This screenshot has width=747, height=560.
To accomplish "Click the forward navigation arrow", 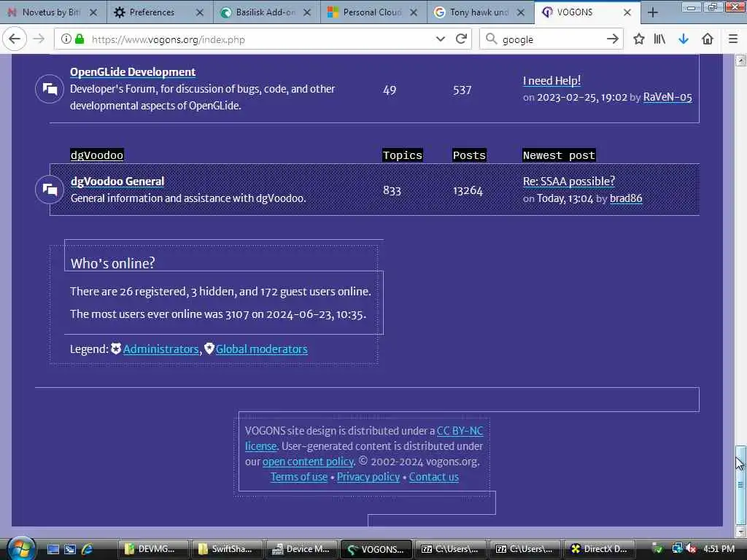I will tap(39, 39).
